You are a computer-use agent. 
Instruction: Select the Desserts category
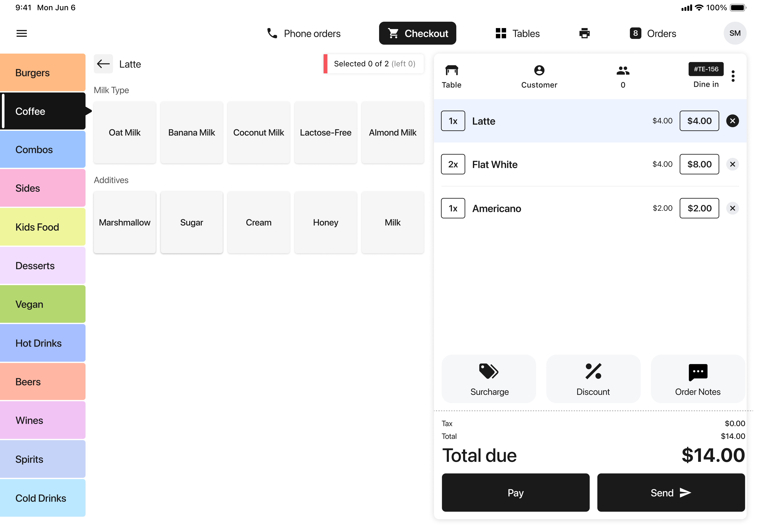43,266
